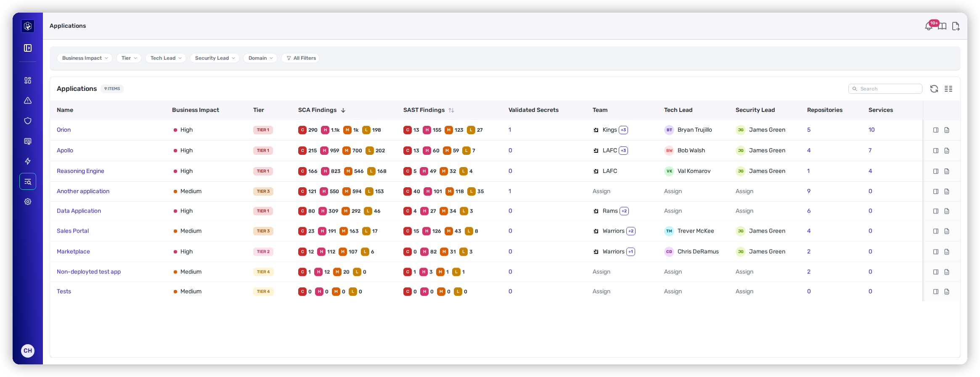The width and height of the screenshot is (980, 377).
Task: Sort by the SAST Findings column header
Action: 429,110
